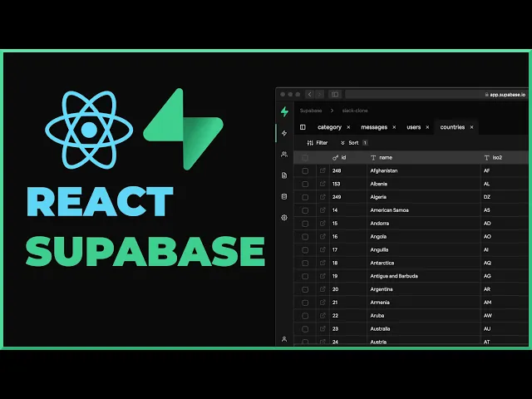Expand the Aruba row icon
Image resolution: width=532 pixels, height=399 pixels.
[x=323, y=316]
